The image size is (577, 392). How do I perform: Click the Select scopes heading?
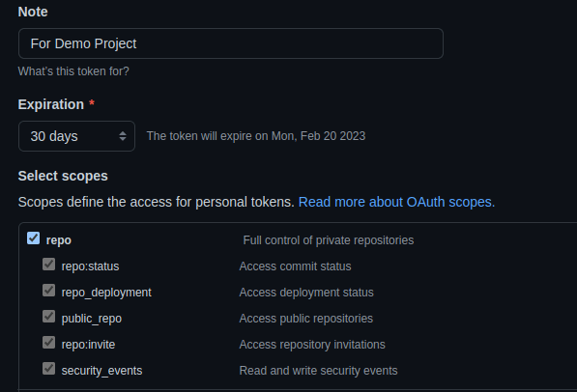click(x=63, y=176)
